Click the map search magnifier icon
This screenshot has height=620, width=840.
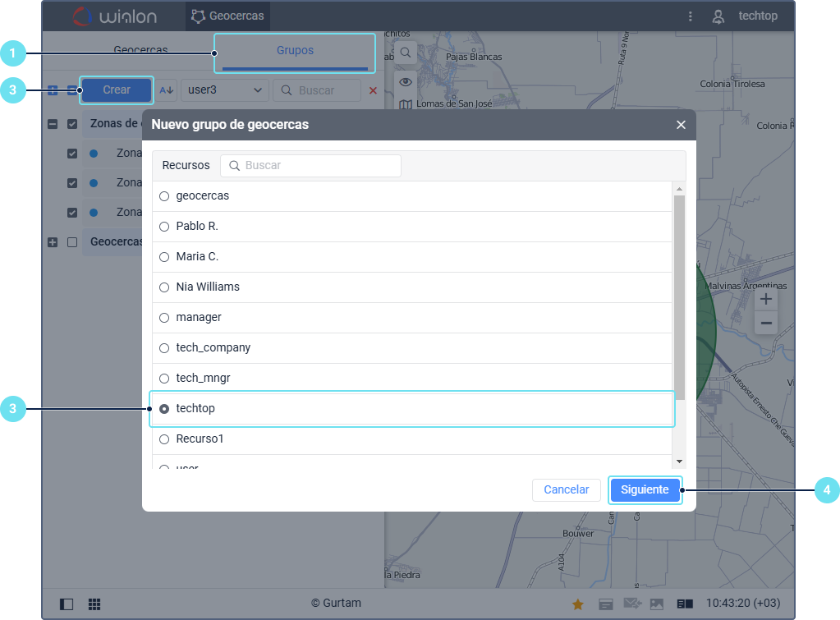[406, 53]
